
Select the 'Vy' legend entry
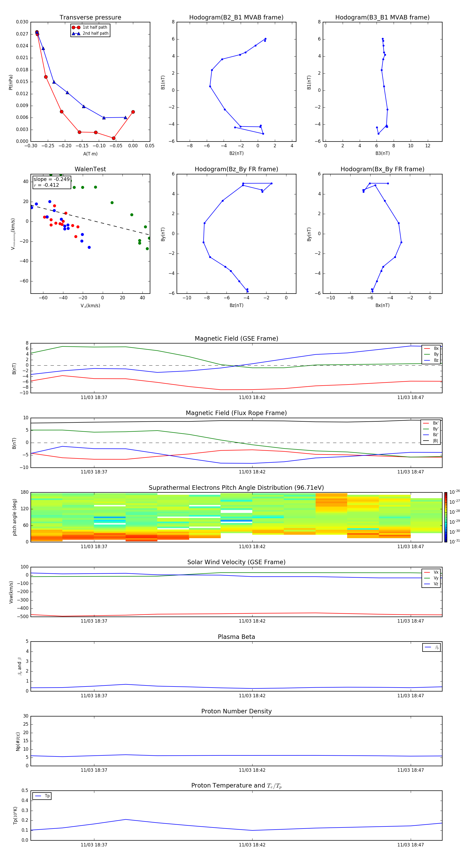(x=431, y=578)
